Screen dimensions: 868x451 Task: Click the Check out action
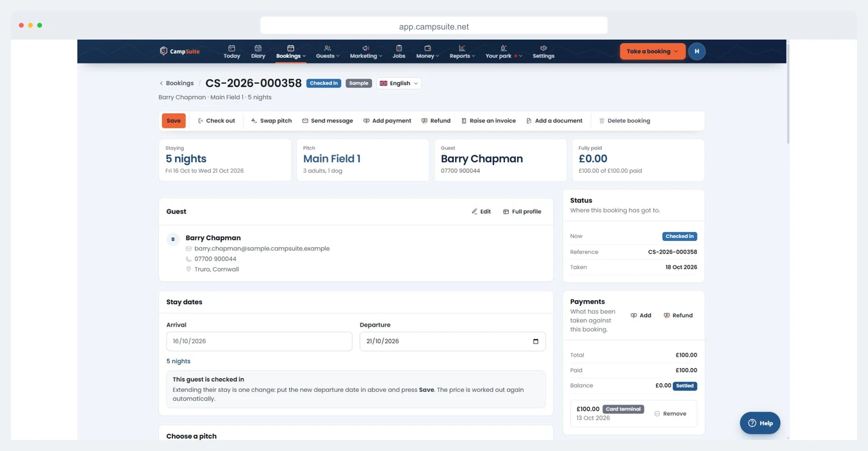click(216, 121)
